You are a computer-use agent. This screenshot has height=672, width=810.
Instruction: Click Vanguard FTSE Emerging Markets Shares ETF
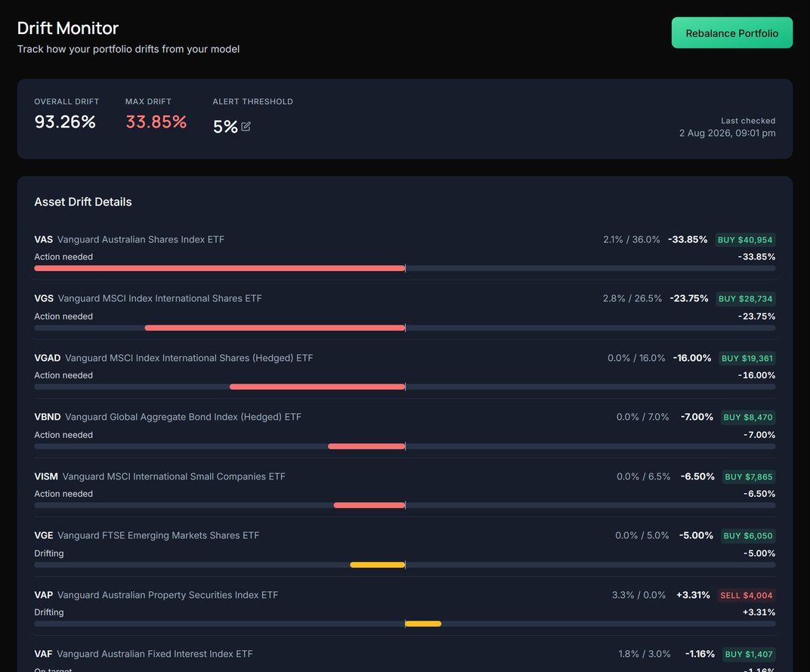click(x=159, y=536)
